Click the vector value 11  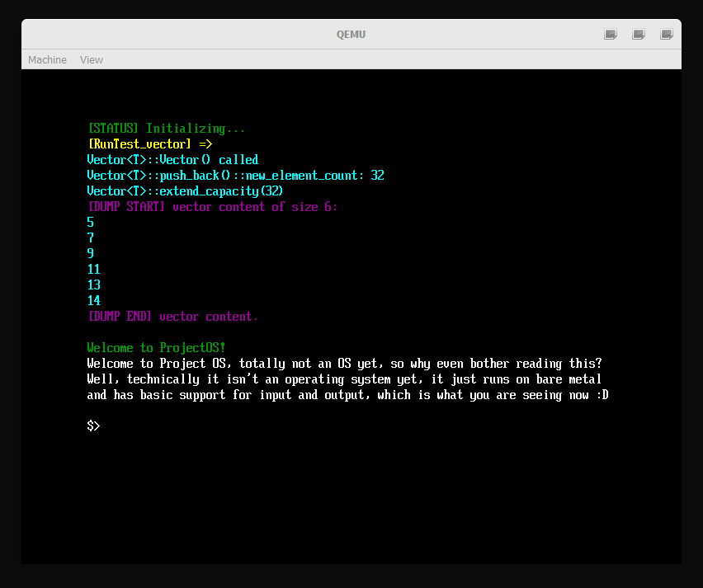tap(94, 270)
